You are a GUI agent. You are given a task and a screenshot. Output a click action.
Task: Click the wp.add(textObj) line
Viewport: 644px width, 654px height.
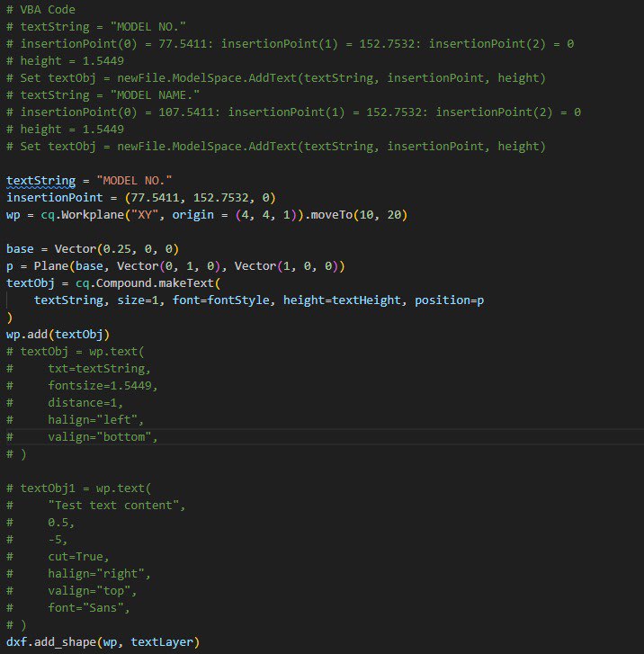(x=58, y=335)
